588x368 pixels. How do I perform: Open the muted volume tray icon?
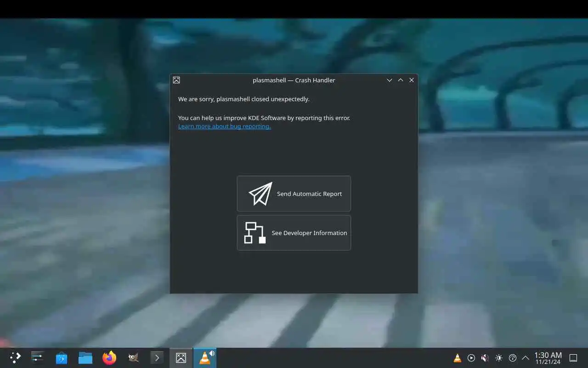point(485,358)
